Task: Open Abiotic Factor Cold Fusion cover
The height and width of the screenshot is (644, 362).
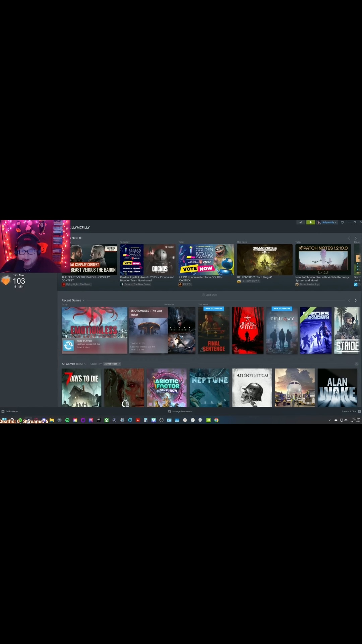Action: pyautogui.click(x=167, y=388)
